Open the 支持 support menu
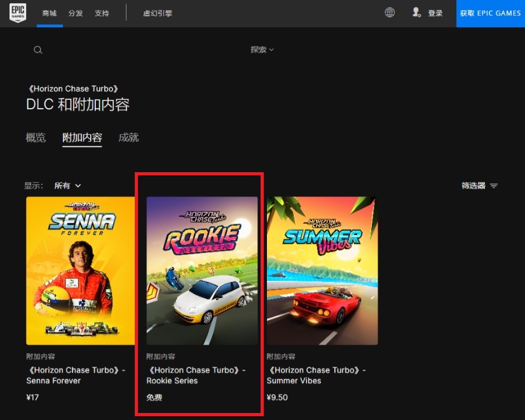 [102, 13]
